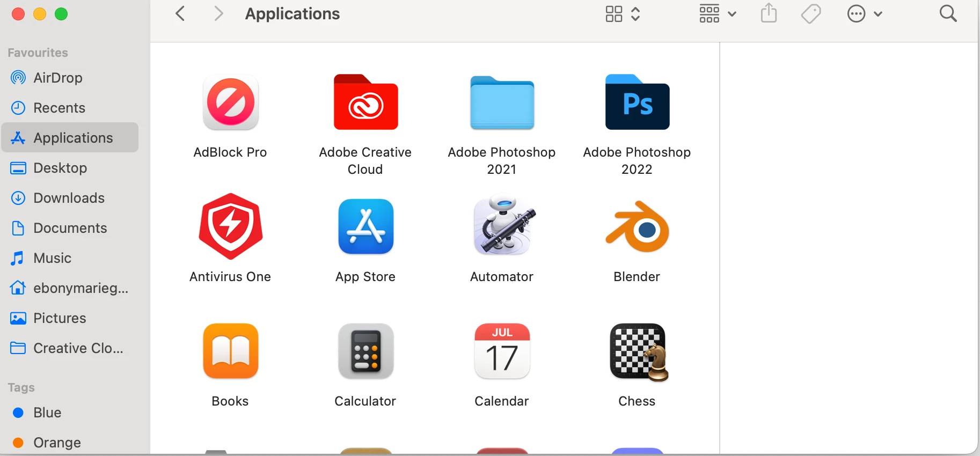Open the Music sidebar folder

point(70,258)
